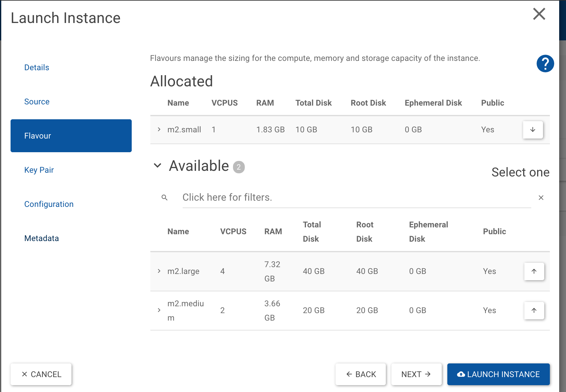Go to the Details step
This screenshot has height=392, width=566.
click(37, 67)
